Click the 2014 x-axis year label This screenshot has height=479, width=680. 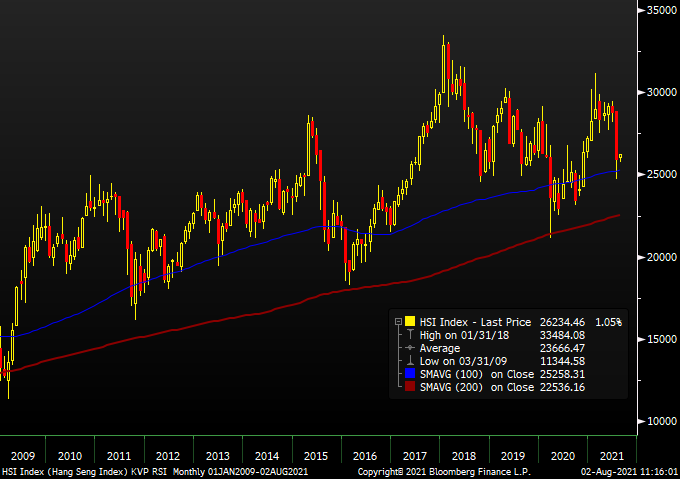pyautogui.click(x=267, y=456)
